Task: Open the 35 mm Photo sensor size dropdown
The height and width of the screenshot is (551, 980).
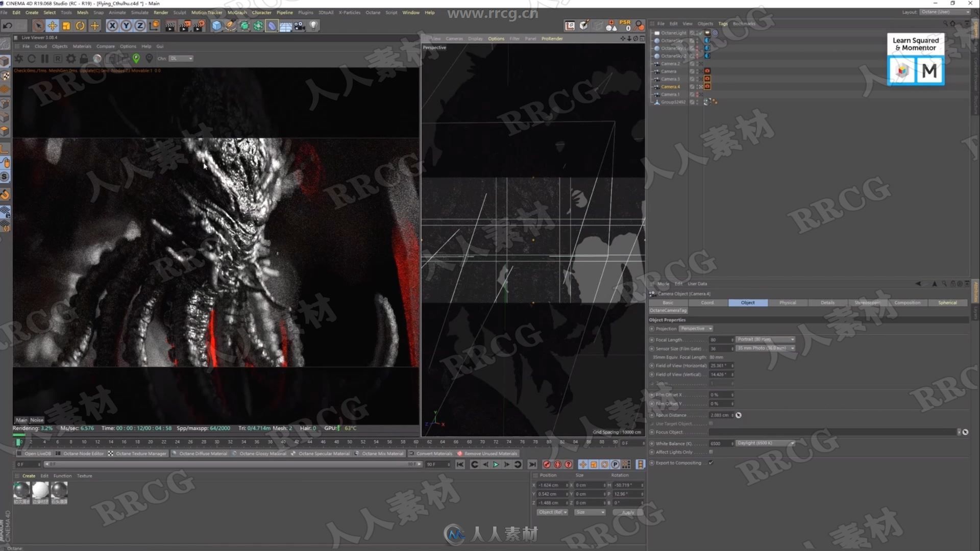Action: pyautogui.click(x=765, y=348)
